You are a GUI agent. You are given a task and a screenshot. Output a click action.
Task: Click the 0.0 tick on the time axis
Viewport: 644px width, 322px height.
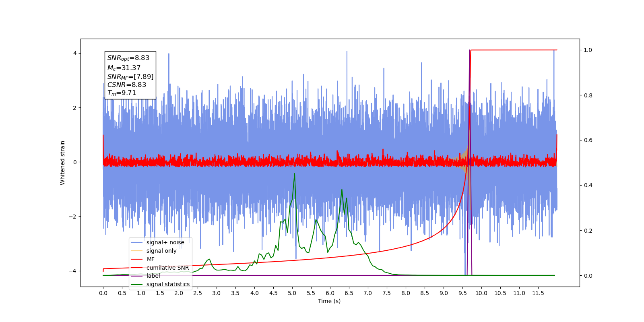[x=103, y=293]
